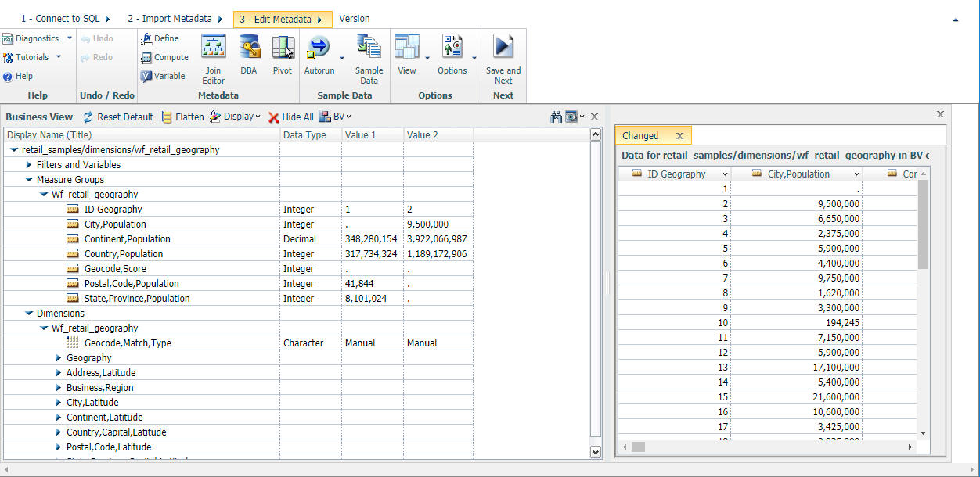Click Save and Next
The image size is (980, 477).
(503, 59)
